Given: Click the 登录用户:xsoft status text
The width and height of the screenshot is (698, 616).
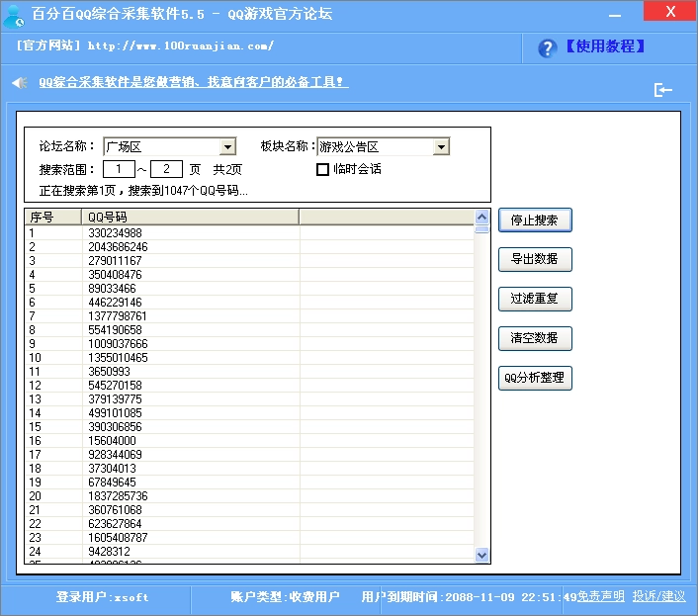Looking at the screenshot, I should click(102, 597).
